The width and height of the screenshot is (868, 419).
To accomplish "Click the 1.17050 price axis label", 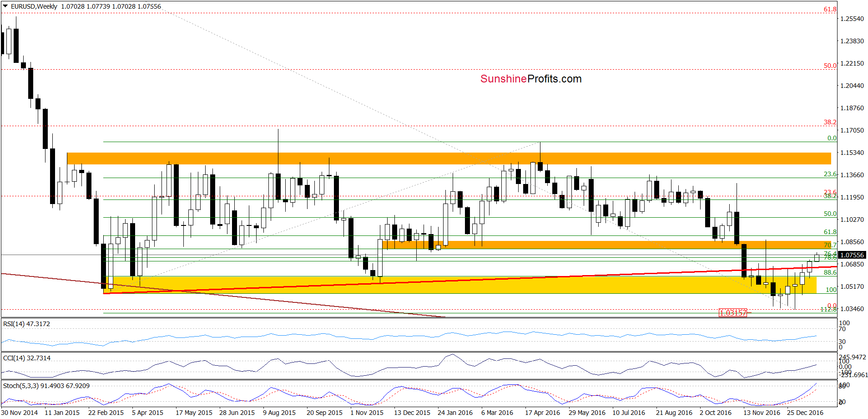I will point(852,130).
